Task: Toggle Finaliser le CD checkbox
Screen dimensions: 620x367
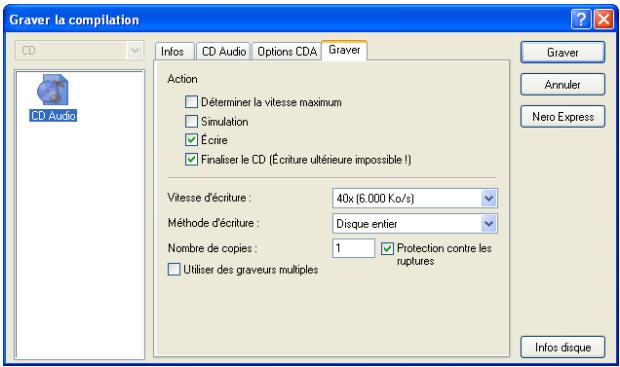Action: pos(191,159)
